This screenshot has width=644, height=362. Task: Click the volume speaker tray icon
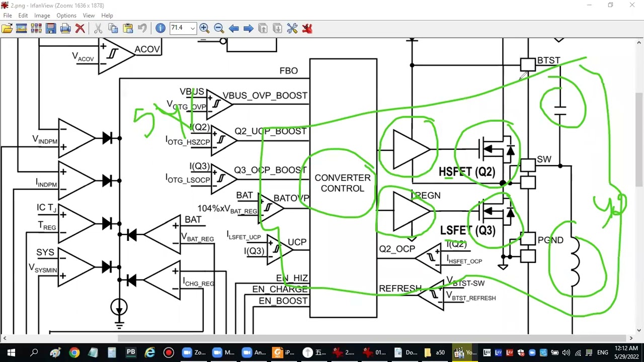click(566, 352)
